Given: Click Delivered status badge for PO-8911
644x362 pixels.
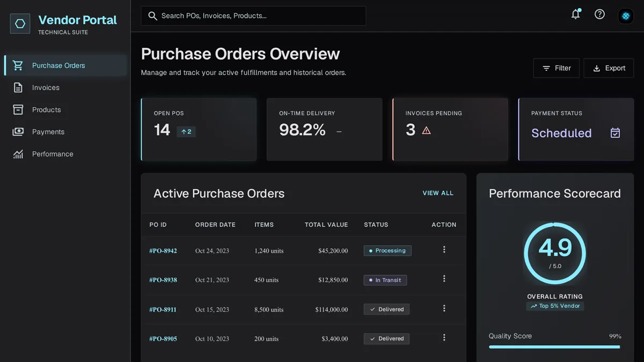Looking at the screenshot, I should [x=386, y=309].
